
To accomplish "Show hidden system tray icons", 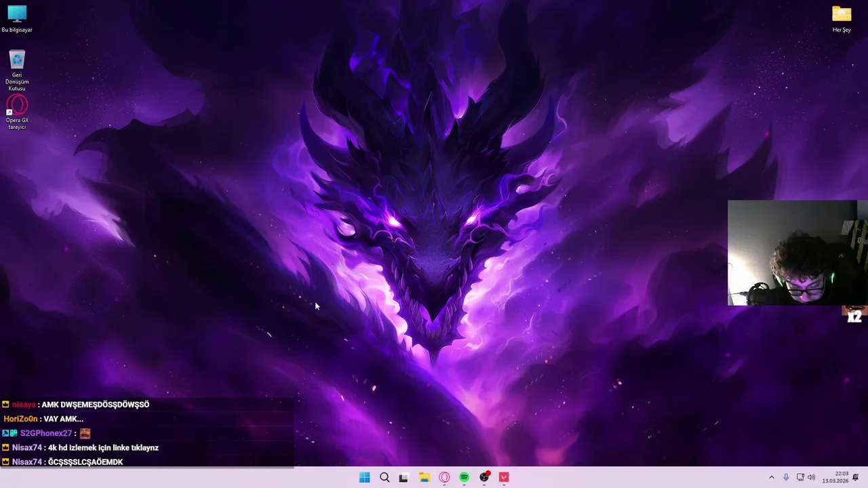I will (x=771, y=477).
